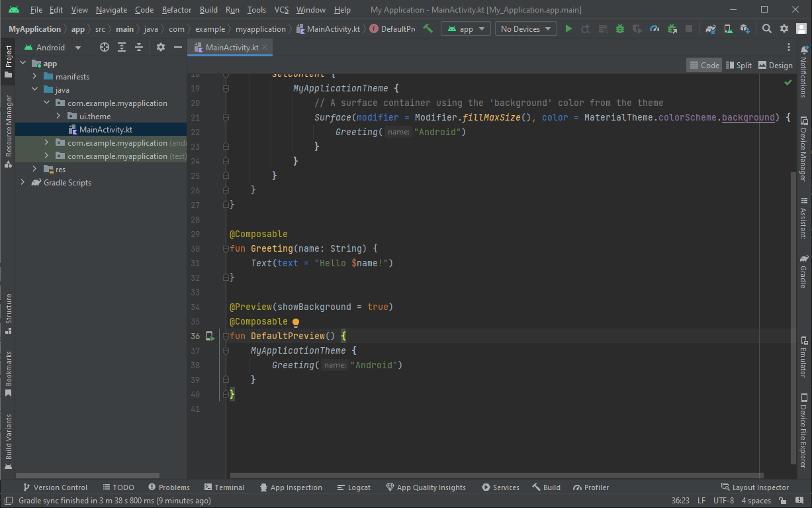
Task: Open the Terminal tool window
Action: tap(224, 487)
